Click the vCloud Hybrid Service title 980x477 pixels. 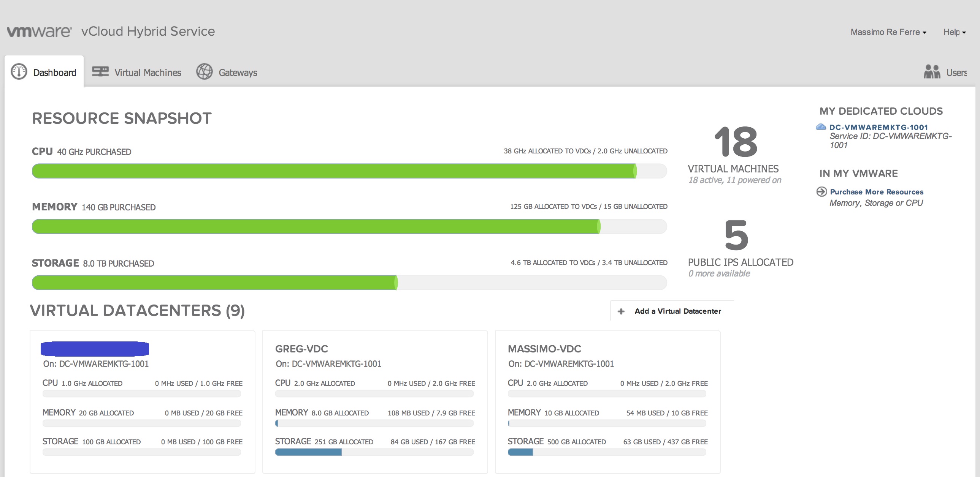[148, 32]
